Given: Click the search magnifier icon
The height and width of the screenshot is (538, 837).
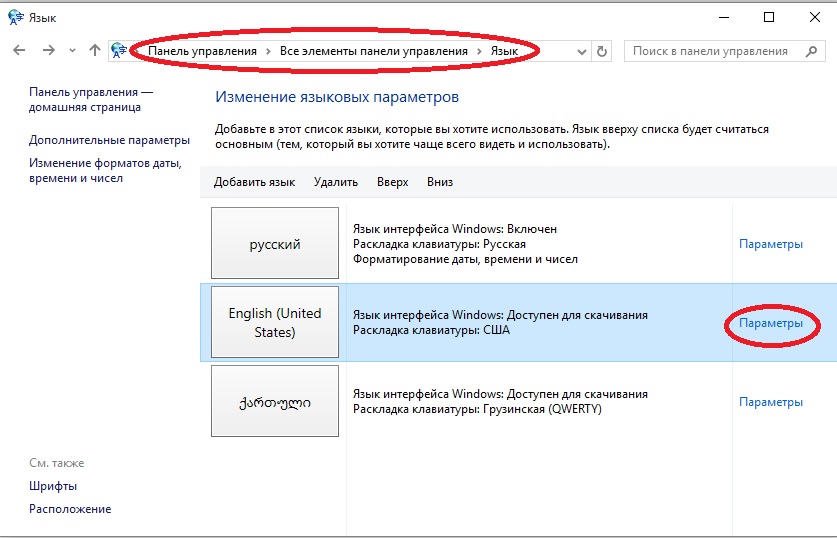Looking at the screenshot, I should 811,51.
